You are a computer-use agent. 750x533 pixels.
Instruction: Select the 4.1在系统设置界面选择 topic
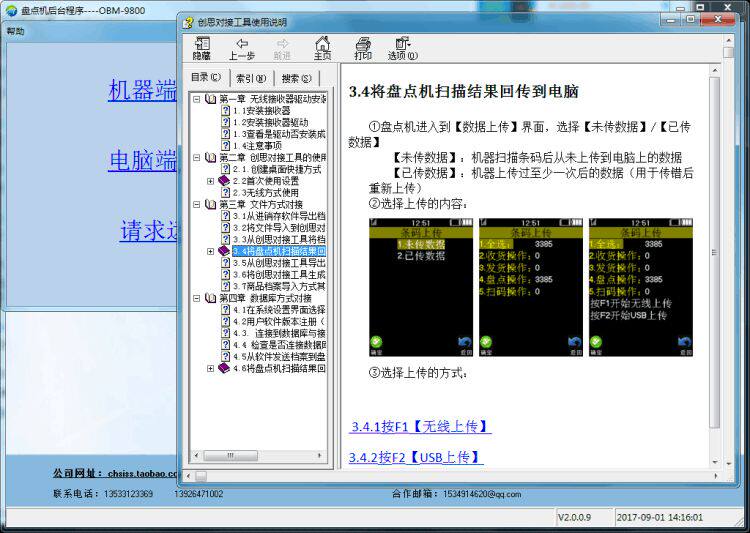[x=279, y=310]
